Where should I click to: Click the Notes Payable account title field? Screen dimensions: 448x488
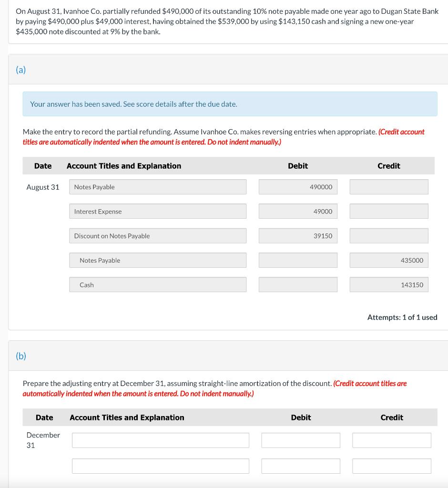click(157, 187)
